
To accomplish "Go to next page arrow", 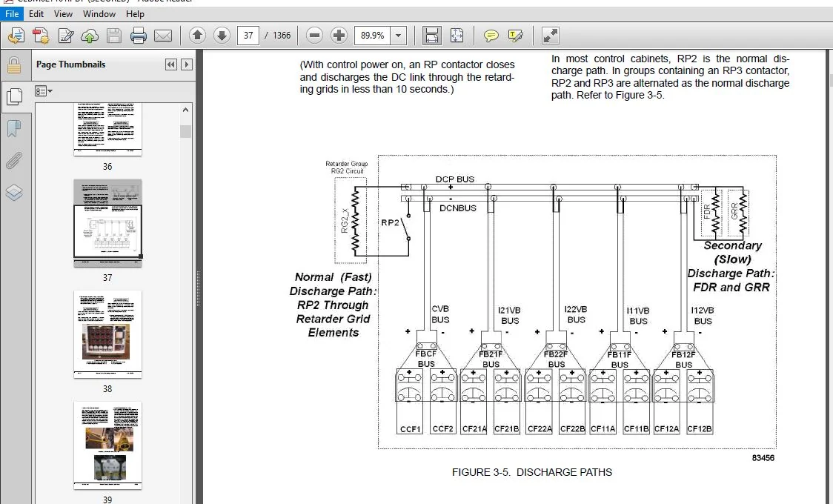I will pos(222,36).
